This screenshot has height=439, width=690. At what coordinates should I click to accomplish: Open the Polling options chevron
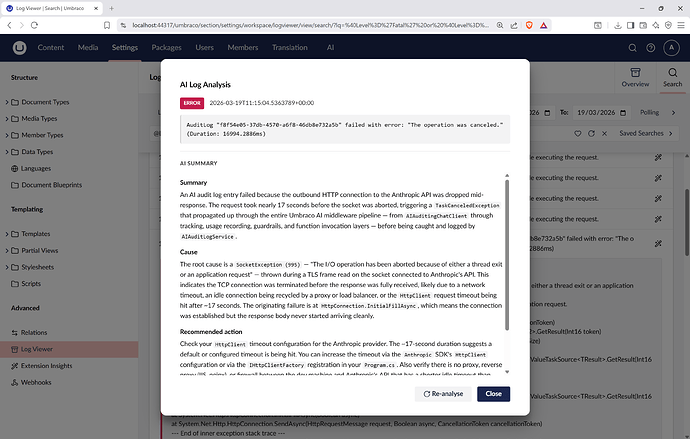(x=673, y=113)
